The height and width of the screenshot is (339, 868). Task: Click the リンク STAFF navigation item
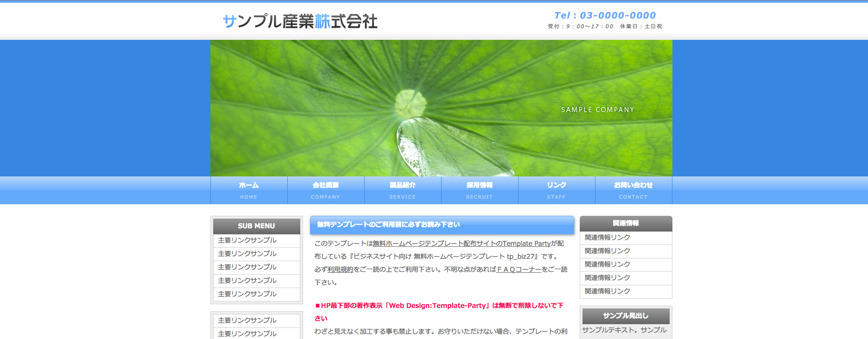click(x=557, y=190)
